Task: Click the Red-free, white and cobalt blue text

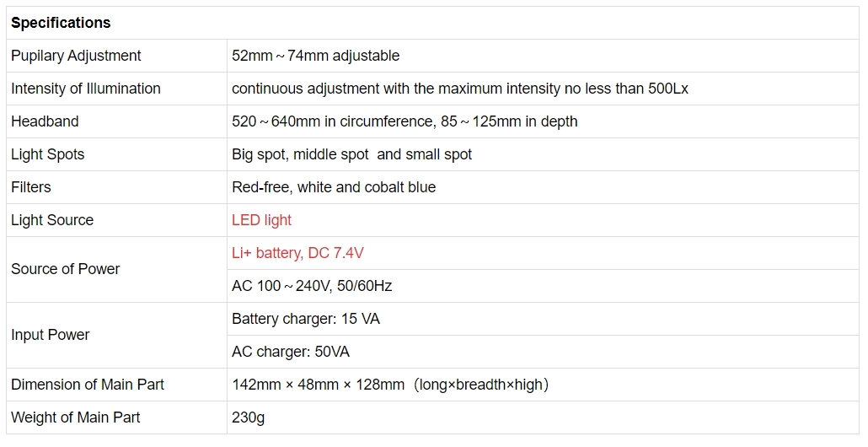Action: 334,187
